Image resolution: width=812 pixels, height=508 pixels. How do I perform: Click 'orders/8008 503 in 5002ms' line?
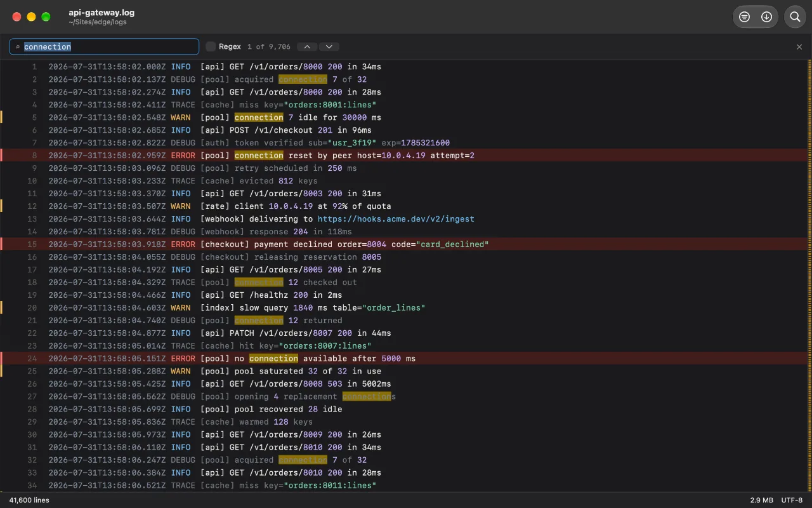pos(406,384)
